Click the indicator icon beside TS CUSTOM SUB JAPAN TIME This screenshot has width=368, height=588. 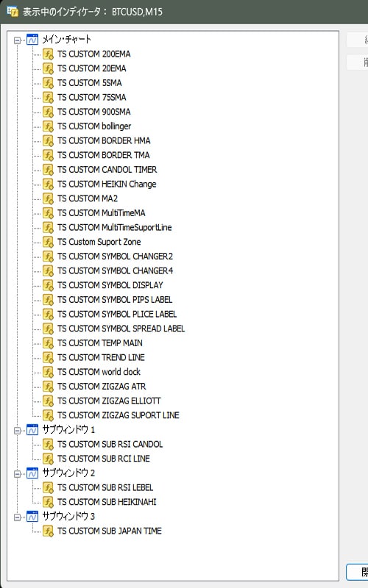click(x=48, y=531)
